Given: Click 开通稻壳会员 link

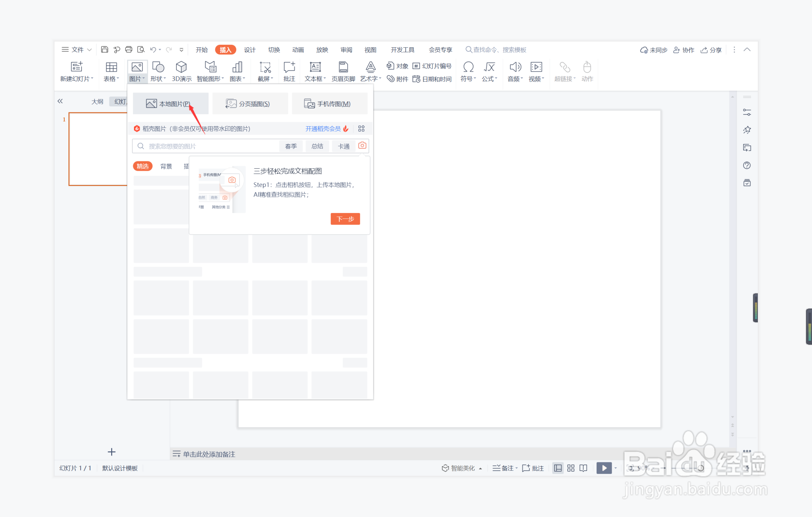Looking at the screenshot, I should pyautogui.click(x=323, y=129).
